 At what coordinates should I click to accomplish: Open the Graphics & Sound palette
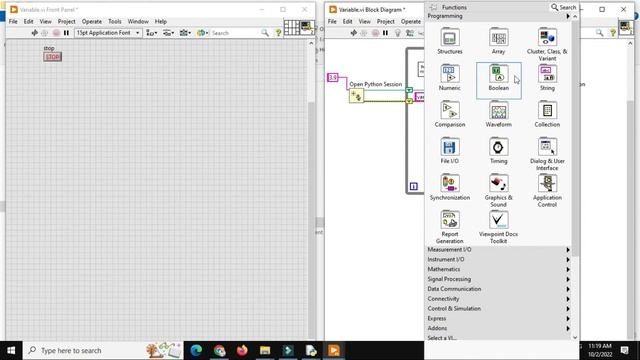(498, 190)
